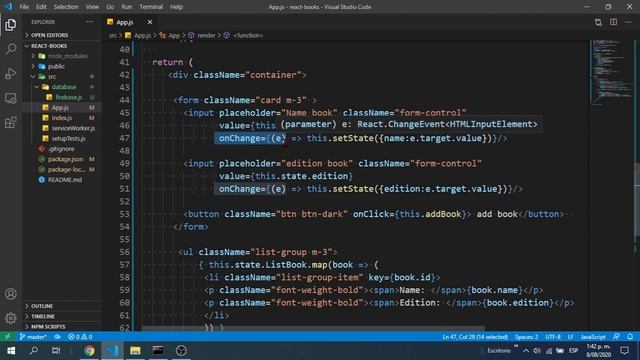Expand the node_modules folder
The image size is (640, 360).
62,56
